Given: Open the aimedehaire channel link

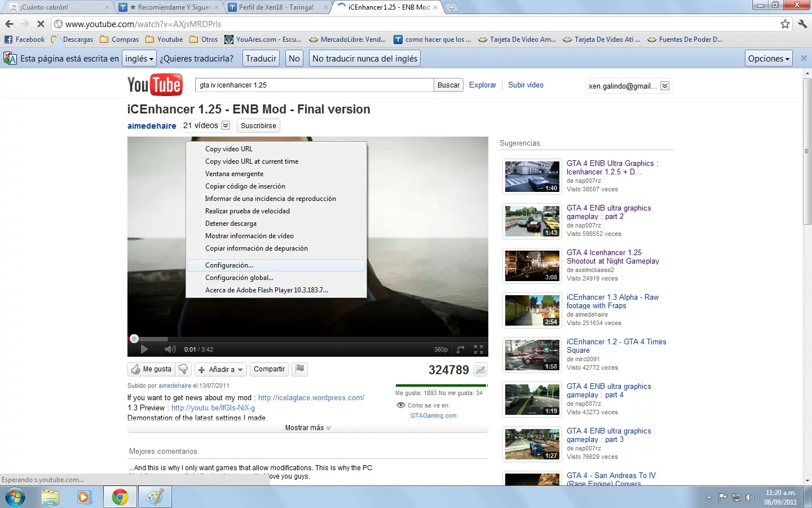Looking at the screenshot, I should pyautogui.click(x=152, y=125).
